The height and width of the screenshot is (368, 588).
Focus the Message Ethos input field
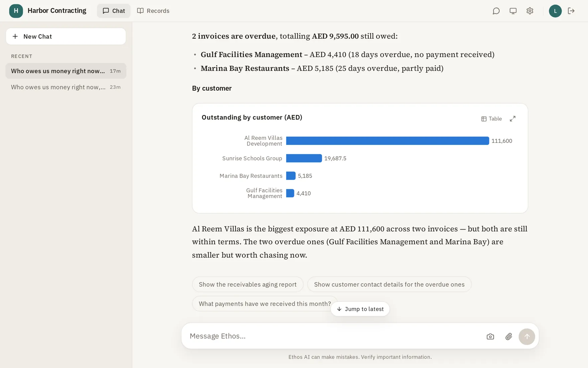pos(334,336)
